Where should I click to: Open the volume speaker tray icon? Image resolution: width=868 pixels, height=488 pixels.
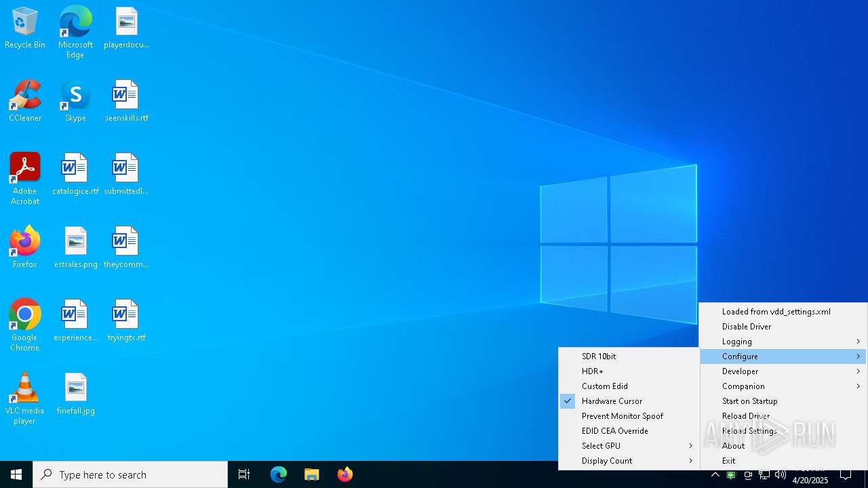(781, 475)
